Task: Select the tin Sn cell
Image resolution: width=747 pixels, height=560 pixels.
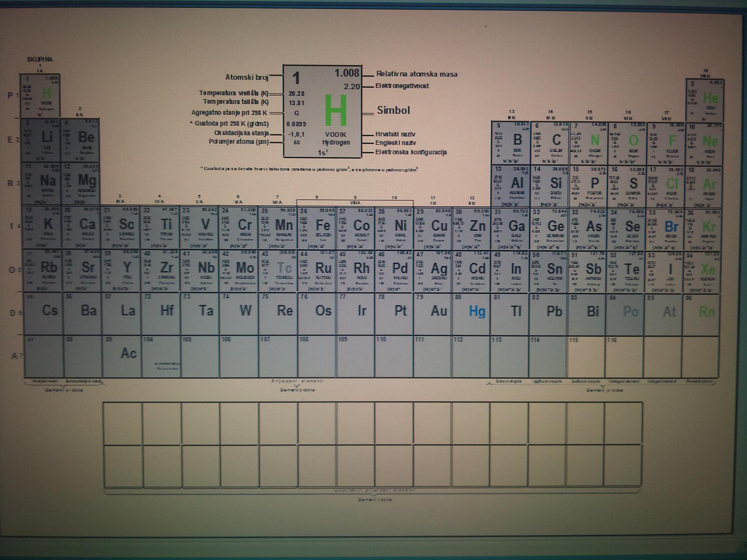Action: (548, 272)
